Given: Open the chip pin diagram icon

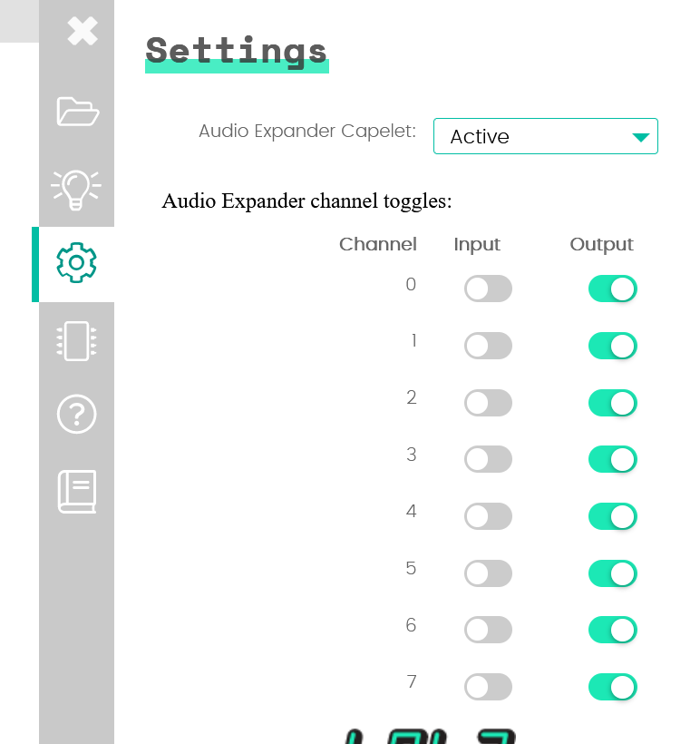Looking at the screenshot, I should (76, 340).
